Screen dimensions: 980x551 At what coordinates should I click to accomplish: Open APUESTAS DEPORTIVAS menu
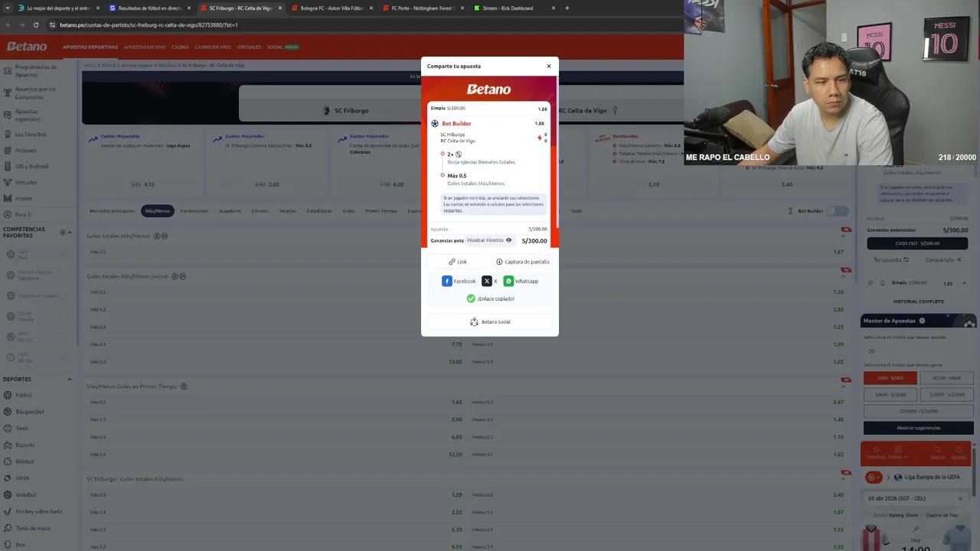coord(90,47)
